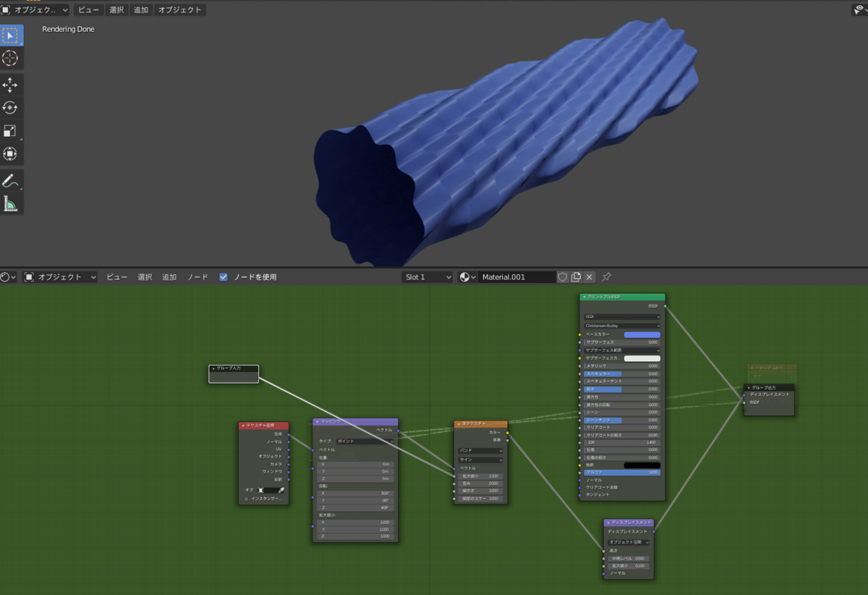The height and width of the screenshot is (595, 868).
Task: Click ベクトル output socket on マッピング node
Action: (x=398, y=430)
